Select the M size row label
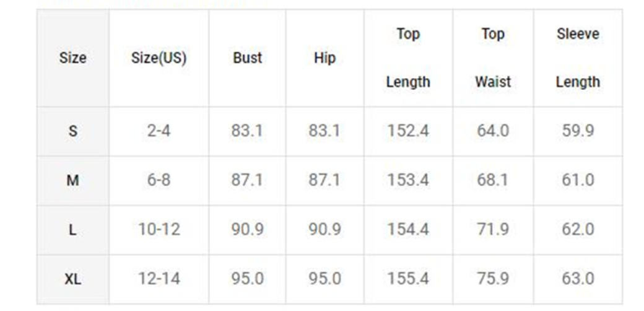 [72, 180]
